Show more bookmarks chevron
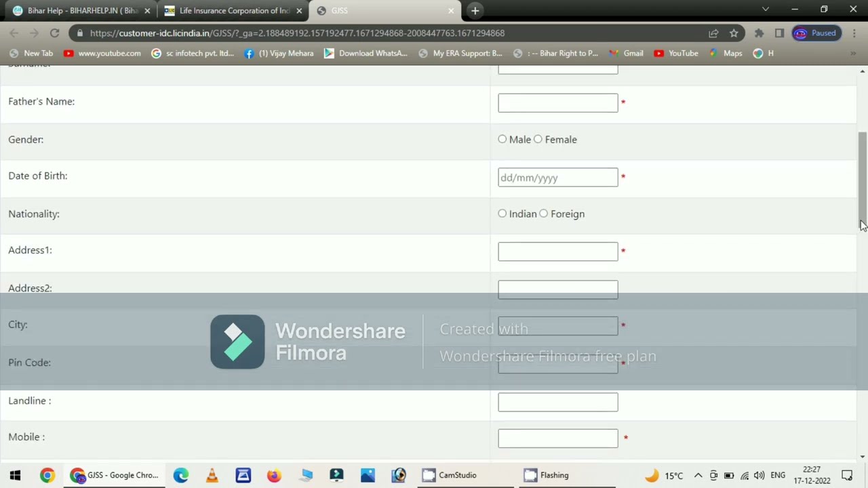Viewport: 868px width, 488px height. coord(853,53)
